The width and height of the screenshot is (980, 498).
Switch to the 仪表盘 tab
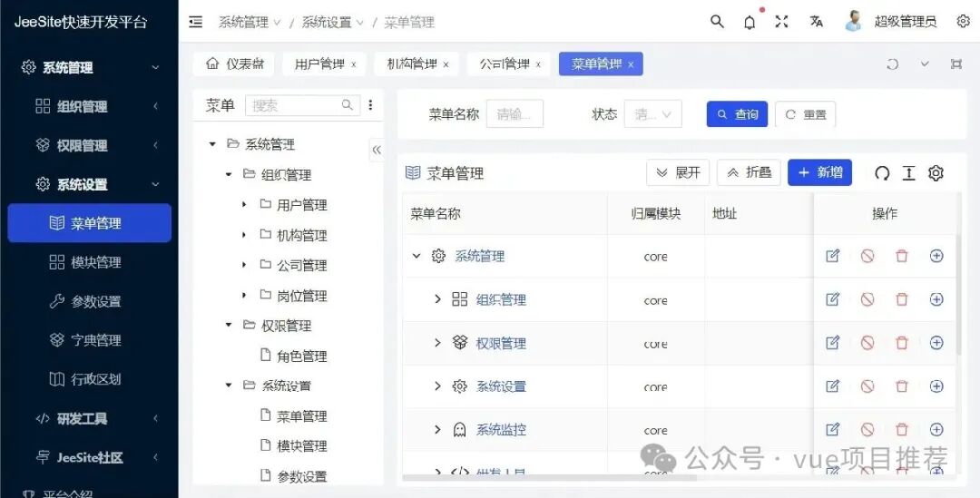234,63
